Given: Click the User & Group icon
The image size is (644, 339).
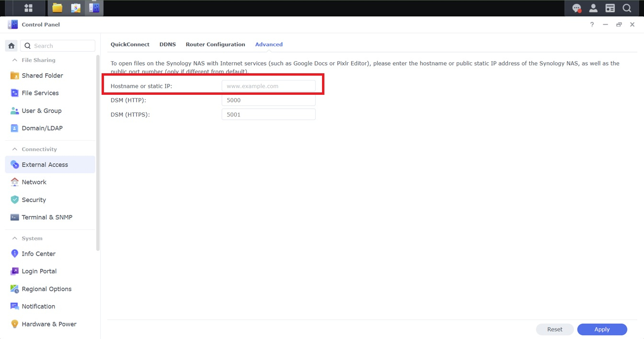Looking at the screenshot, I should point(14,111).
